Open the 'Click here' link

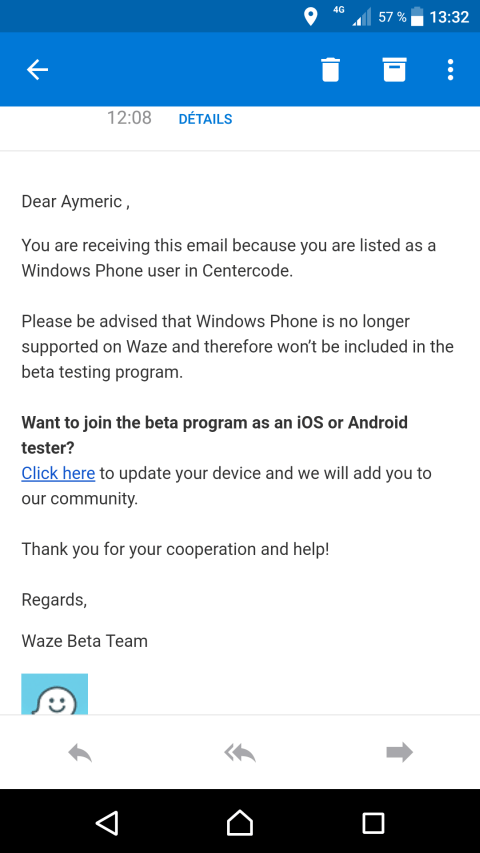[58, 473]
